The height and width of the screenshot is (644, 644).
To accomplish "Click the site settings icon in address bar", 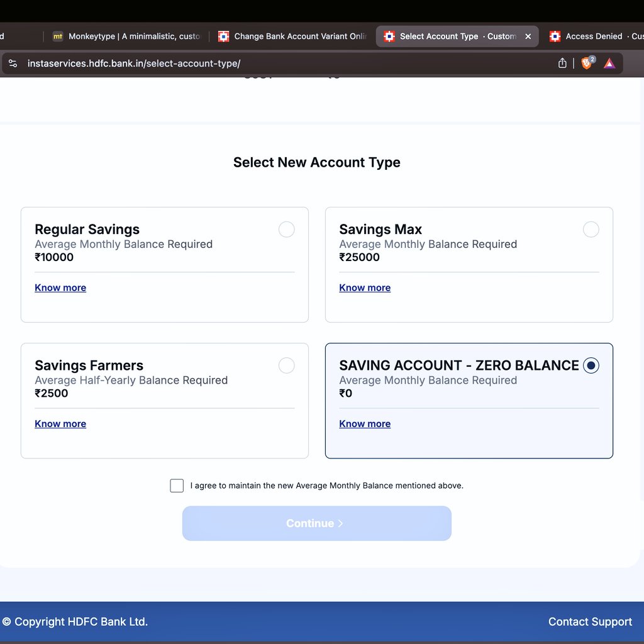I will (x=13, y=64).
